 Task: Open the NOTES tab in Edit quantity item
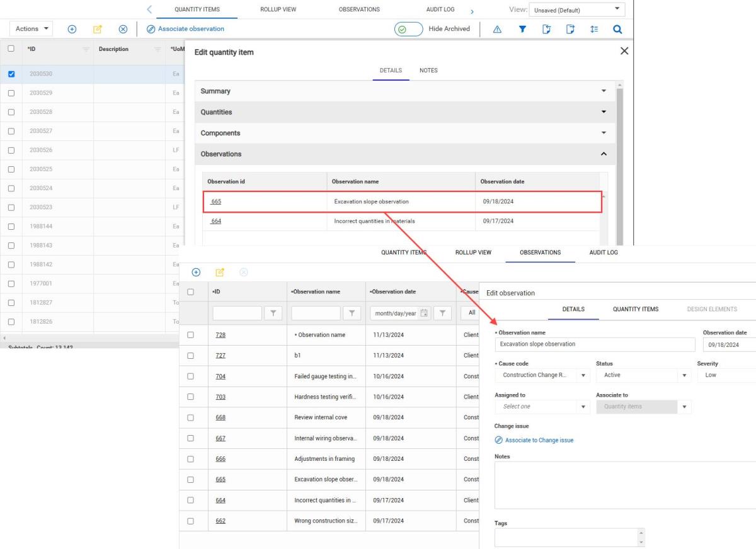pyautogui.click(x=428, y=71)
